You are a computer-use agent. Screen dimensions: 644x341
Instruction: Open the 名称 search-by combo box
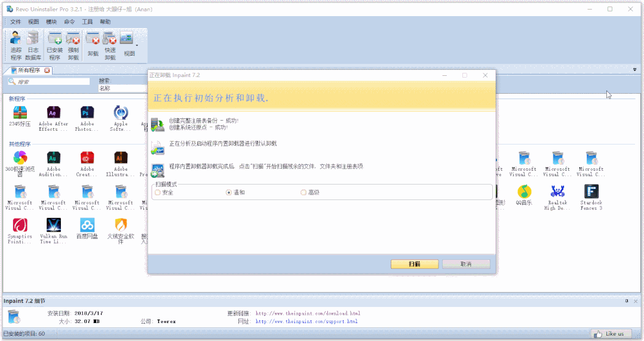coord(122,88)
